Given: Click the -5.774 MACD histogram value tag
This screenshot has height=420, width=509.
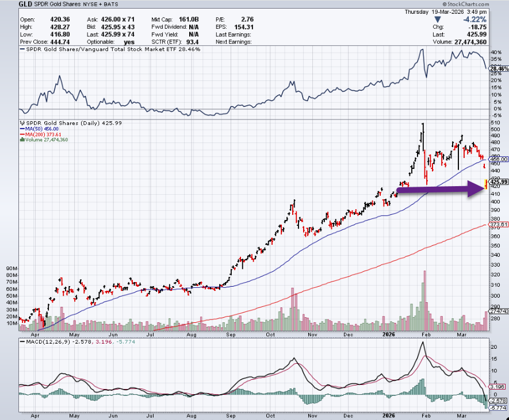Looking at the screenshot, I should 498,407.
